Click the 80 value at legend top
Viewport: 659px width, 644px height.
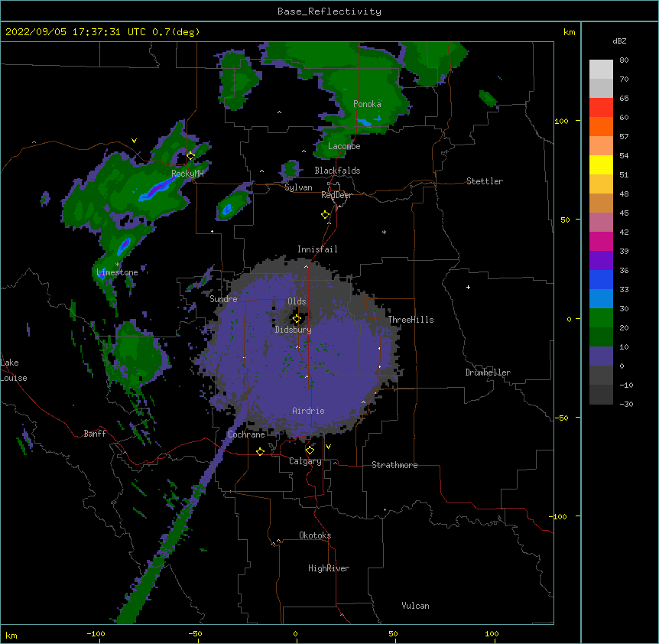point(624,60)
